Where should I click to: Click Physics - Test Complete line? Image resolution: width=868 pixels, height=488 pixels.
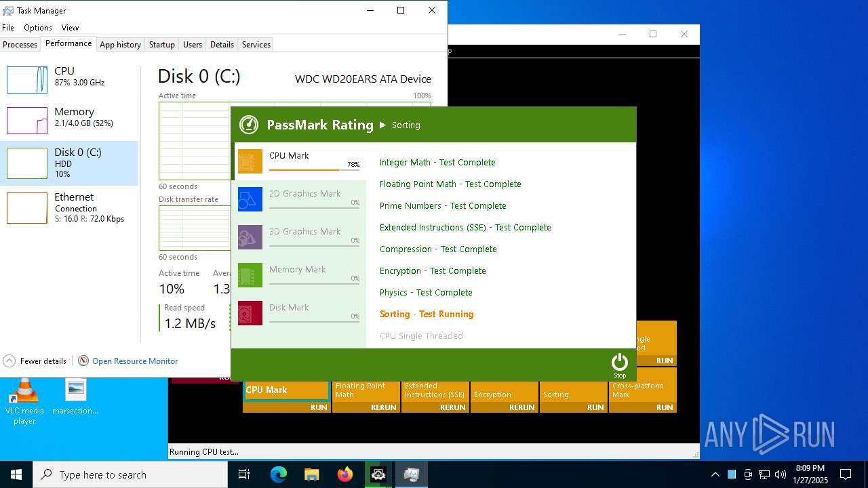tap(426, 292)
